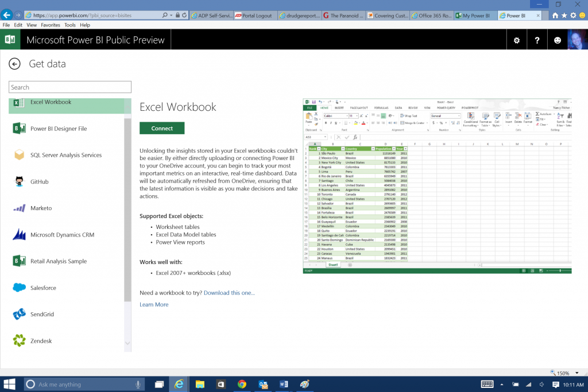
Task: Open the Learn More link
Action: [x=154, y=305]
